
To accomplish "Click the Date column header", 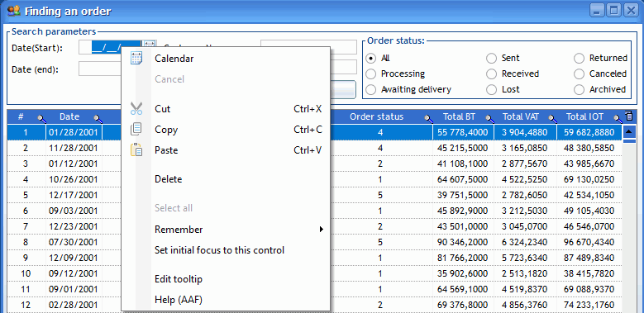I will click(74, 117).
